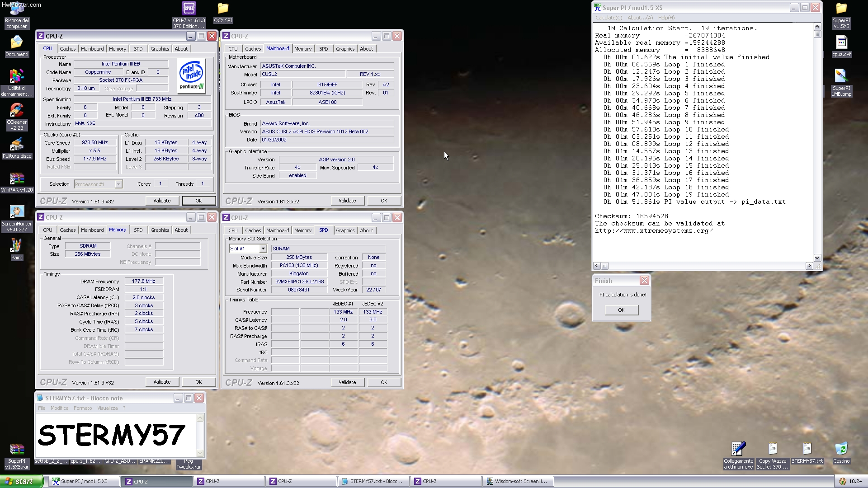
Task: Open cpuz.cvf file icon
Action: click(841, 46)
